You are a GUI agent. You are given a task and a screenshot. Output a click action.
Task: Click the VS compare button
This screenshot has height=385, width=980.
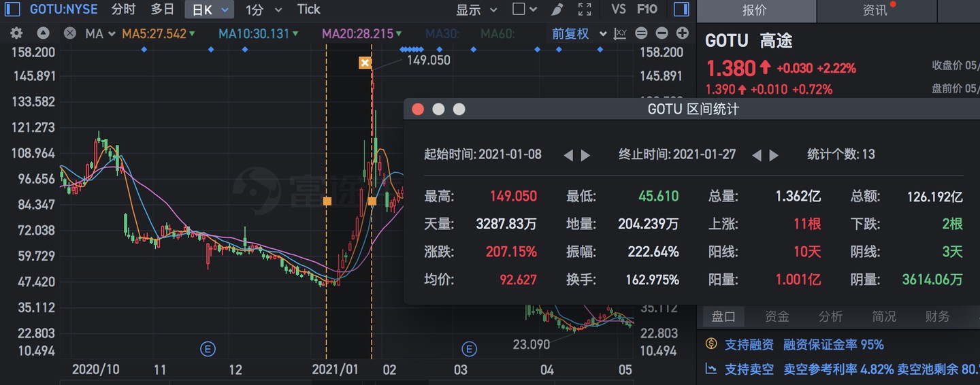pos(618,10)
